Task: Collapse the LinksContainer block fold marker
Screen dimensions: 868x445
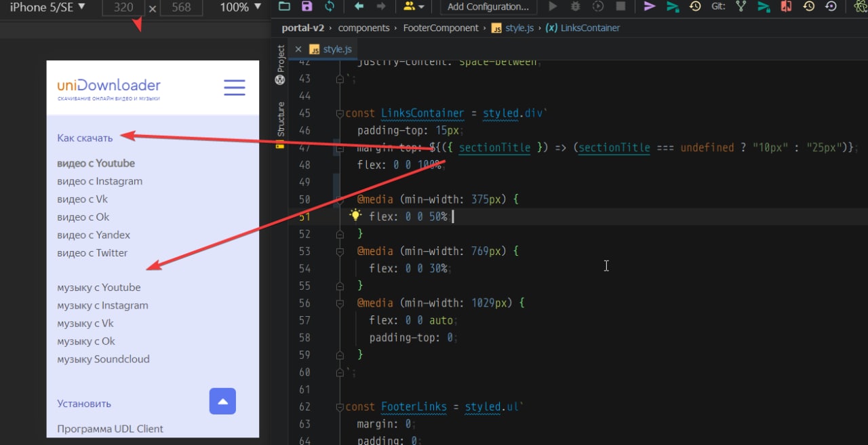Action: tap(340, 113)
